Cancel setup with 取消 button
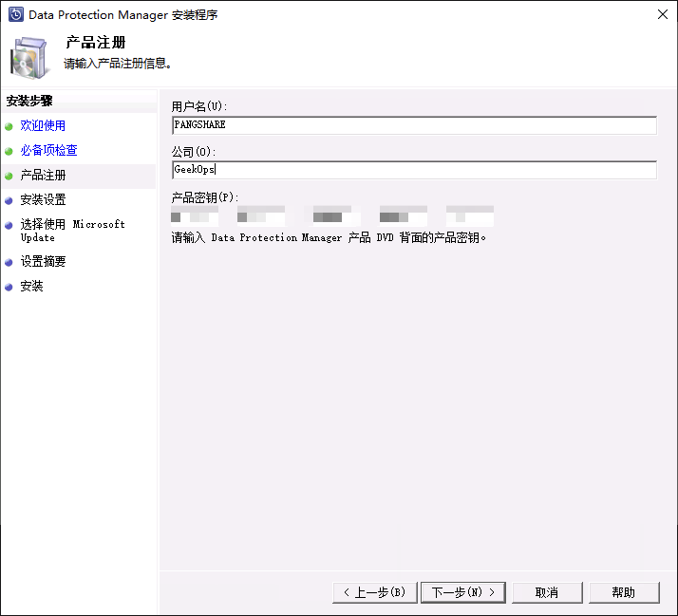The height and width of the screenshot is (616, 678). 547,592
